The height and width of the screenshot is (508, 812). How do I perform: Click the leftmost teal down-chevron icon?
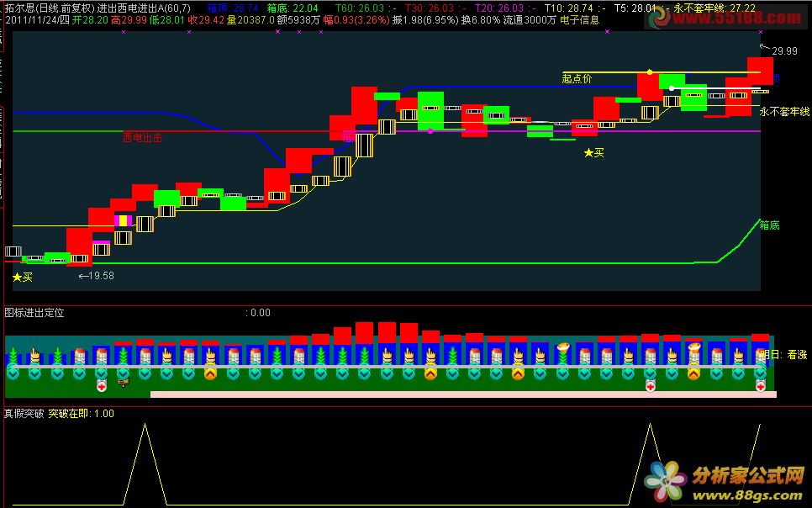[x=13, y=373]
